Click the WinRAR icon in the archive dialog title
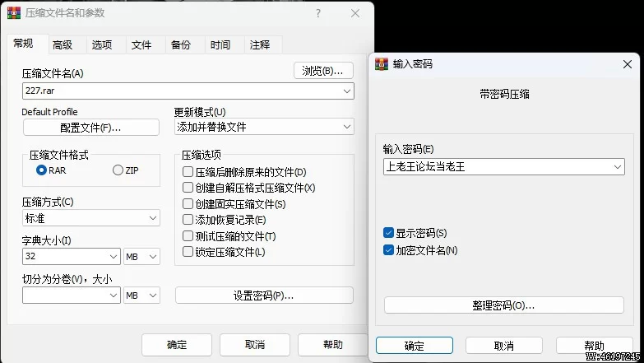 [x=13, y=12]
